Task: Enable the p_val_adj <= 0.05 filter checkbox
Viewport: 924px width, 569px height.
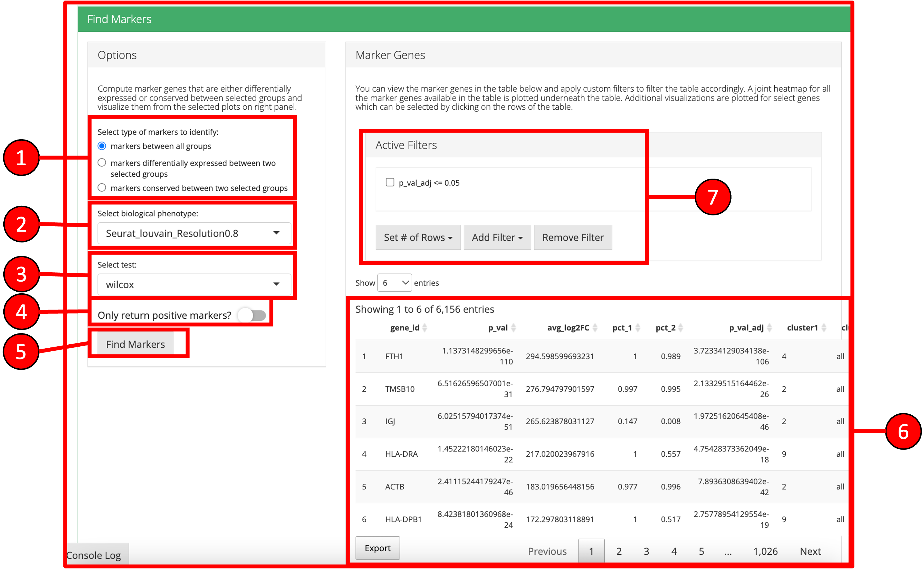Action: click(390, 183)
